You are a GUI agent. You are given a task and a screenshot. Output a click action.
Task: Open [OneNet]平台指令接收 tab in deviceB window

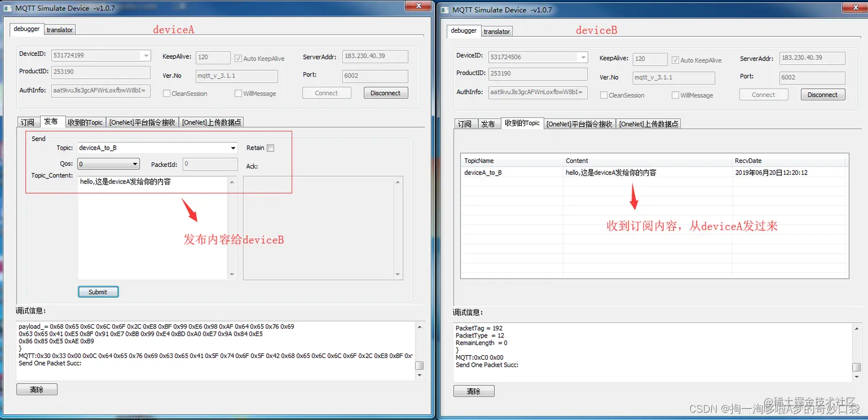pos(580,124)
